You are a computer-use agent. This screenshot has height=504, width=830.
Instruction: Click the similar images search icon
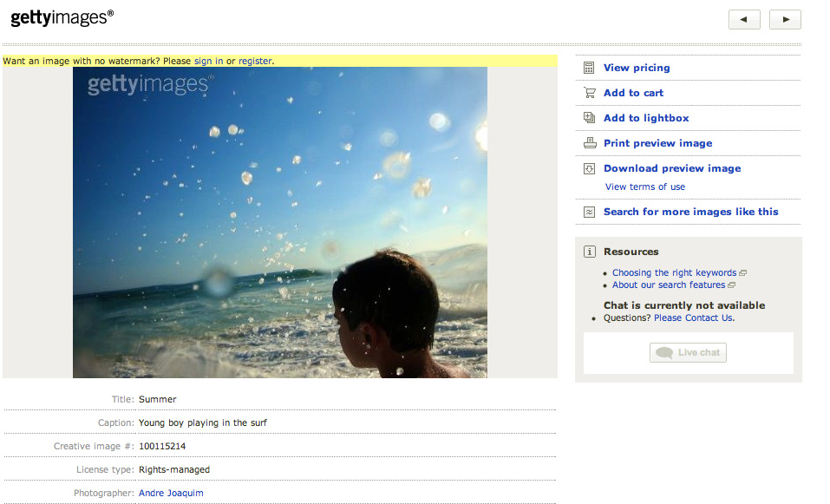[x=589, y=212]
